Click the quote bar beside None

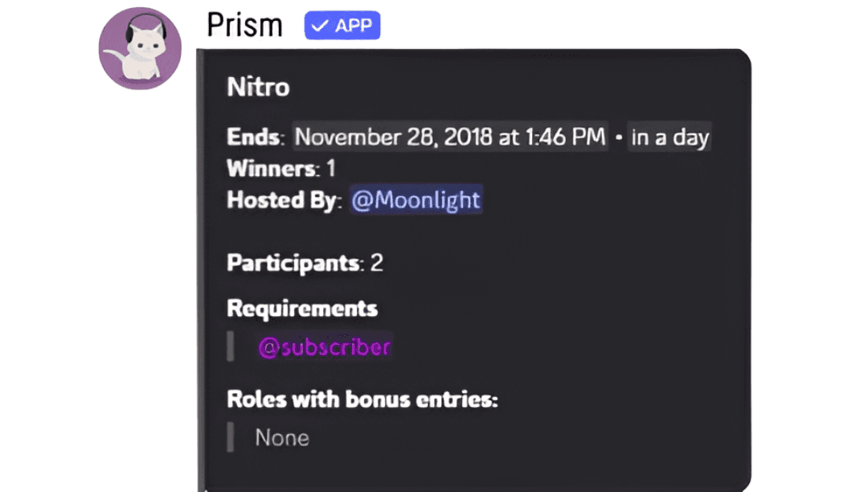tap(231, 437)
